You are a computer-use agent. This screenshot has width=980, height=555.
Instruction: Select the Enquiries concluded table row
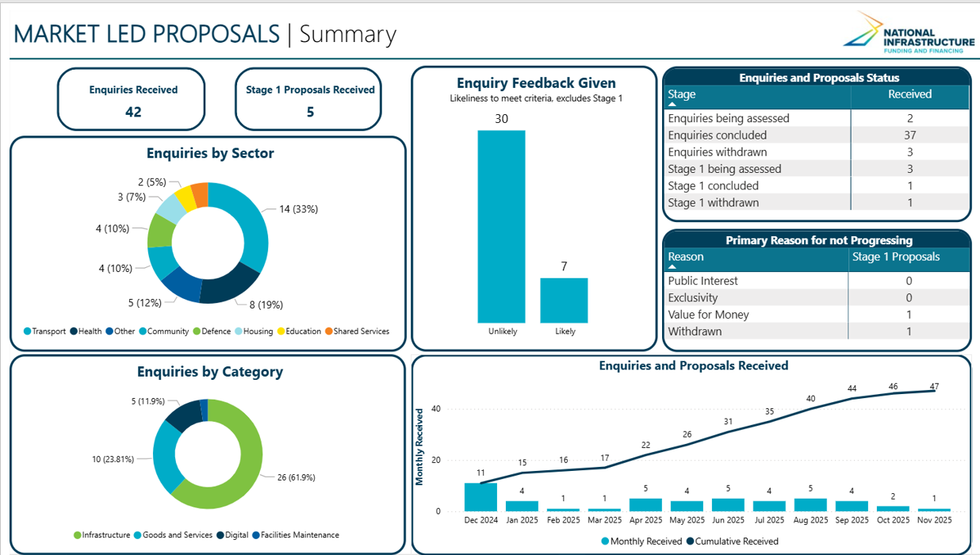pyautogui.click(x=816, y=136)
